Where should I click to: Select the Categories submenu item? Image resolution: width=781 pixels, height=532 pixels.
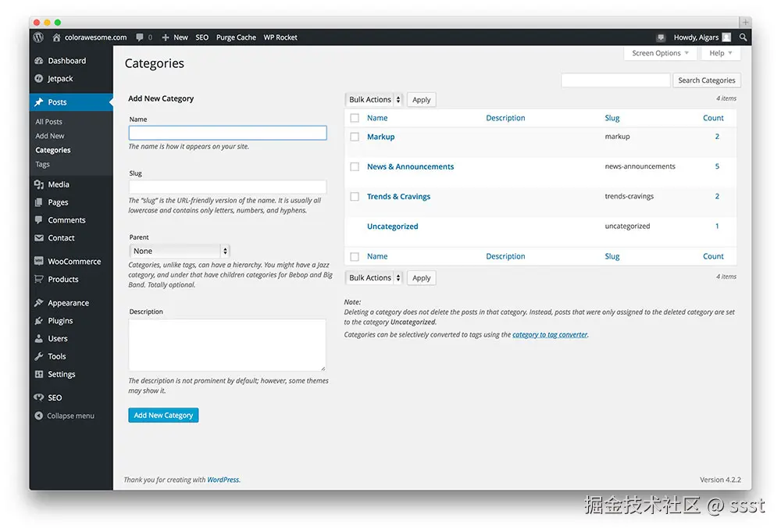(53, 150)
